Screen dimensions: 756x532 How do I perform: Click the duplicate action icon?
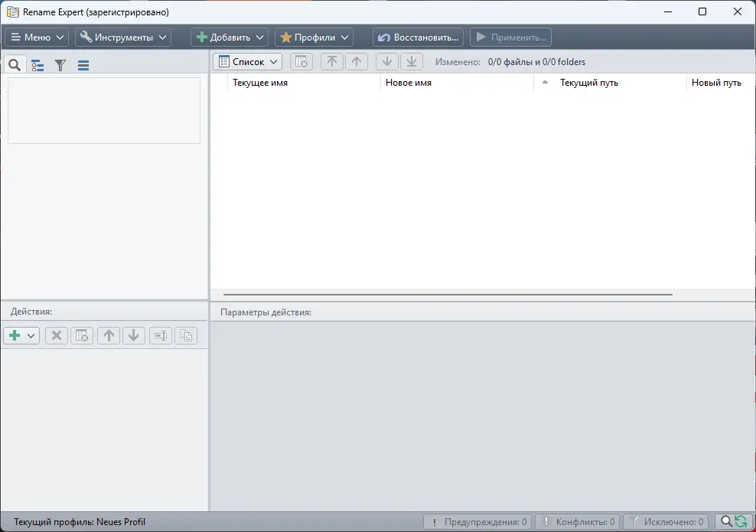coord(186,335)
